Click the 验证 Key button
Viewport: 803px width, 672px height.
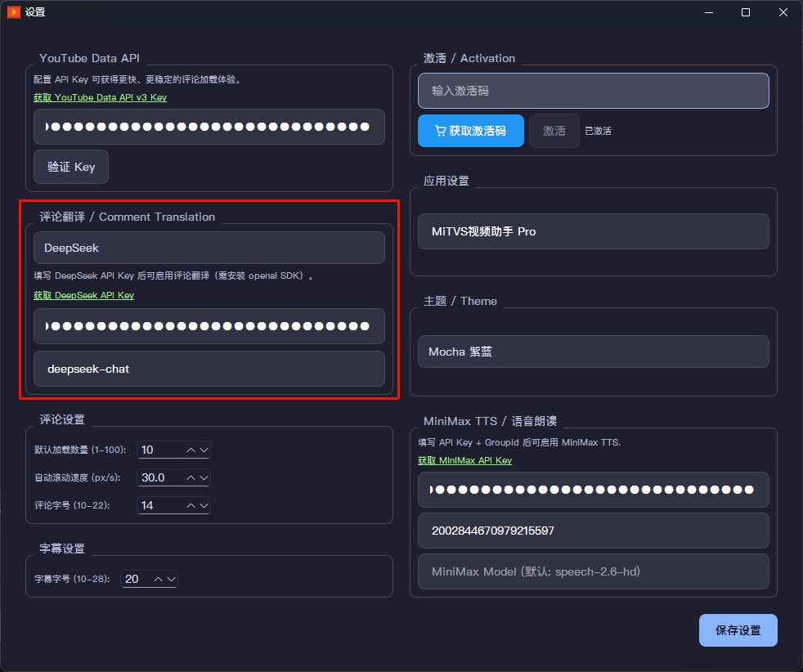click(70, 167)
